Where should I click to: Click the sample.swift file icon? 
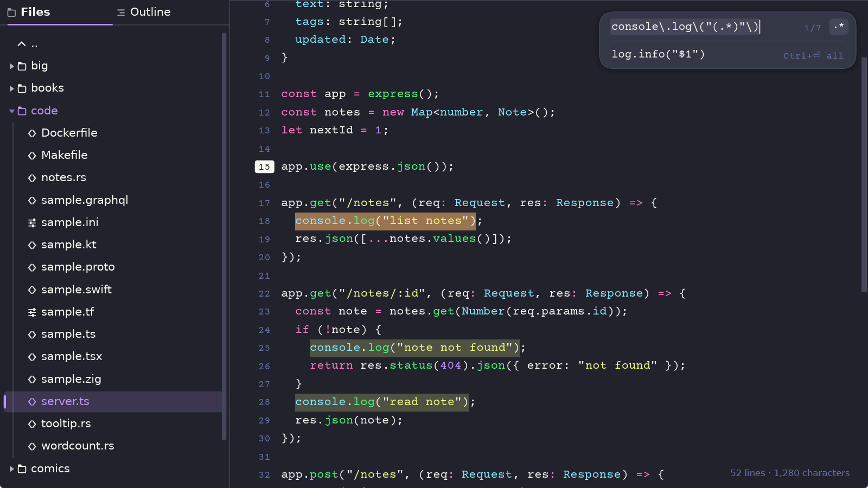point(32,290)
